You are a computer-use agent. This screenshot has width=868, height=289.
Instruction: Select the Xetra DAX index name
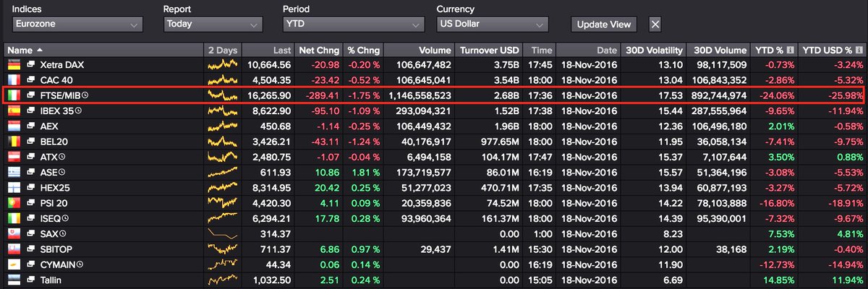62,65
